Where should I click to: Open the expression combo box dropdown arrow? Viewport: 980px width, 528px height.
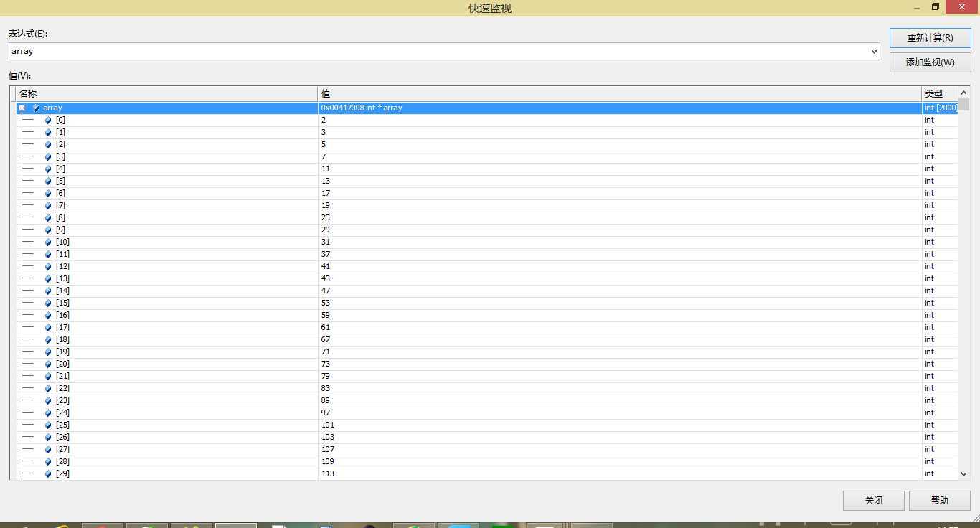click(x=874, y=52)
